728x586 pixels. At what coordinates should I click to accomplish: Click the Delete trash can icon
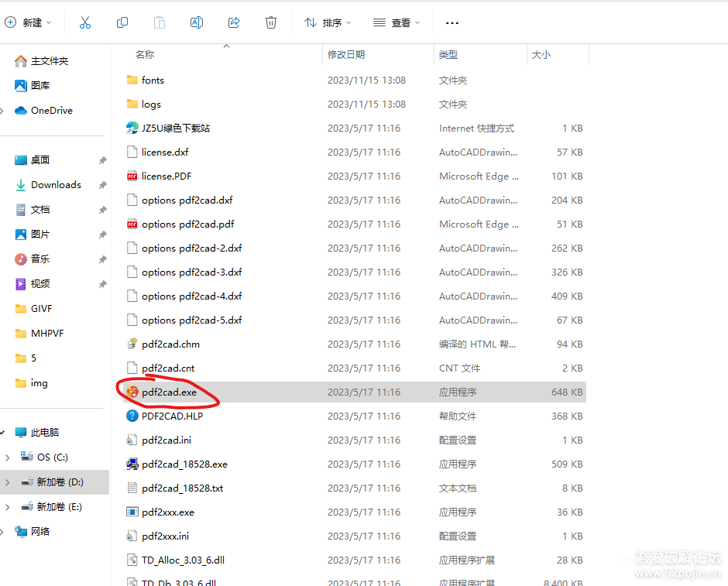[271, 22]
